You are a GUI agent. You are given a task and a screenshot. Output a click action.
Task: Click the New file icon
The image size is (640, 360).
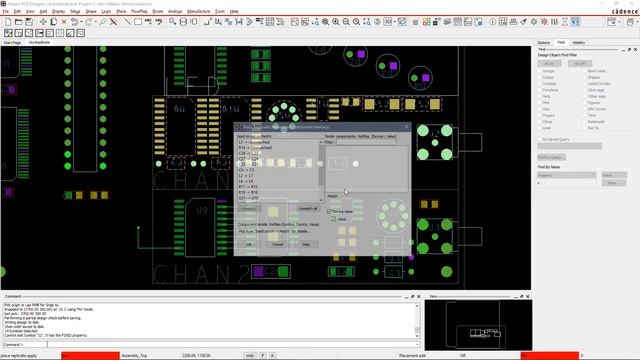click(8, 22)
